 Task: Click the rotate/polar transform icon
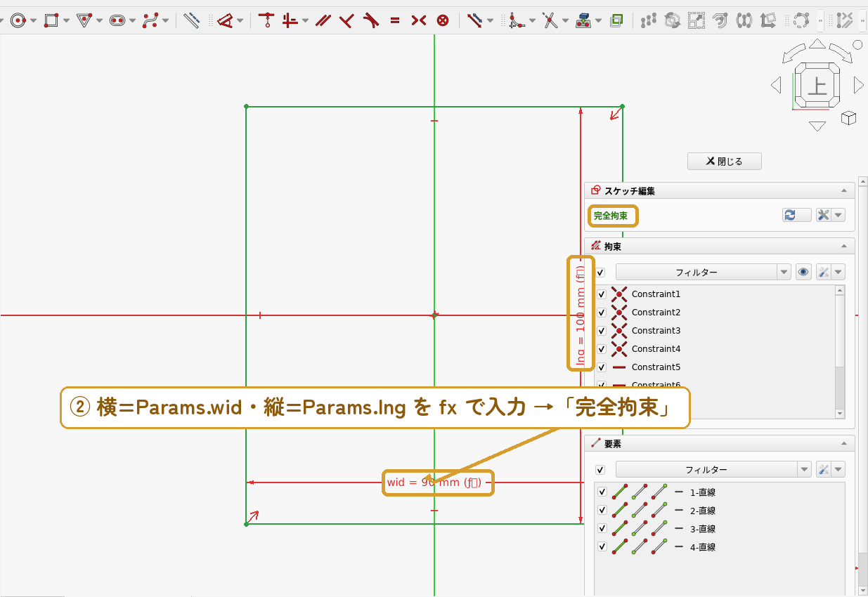pos(673,20)
